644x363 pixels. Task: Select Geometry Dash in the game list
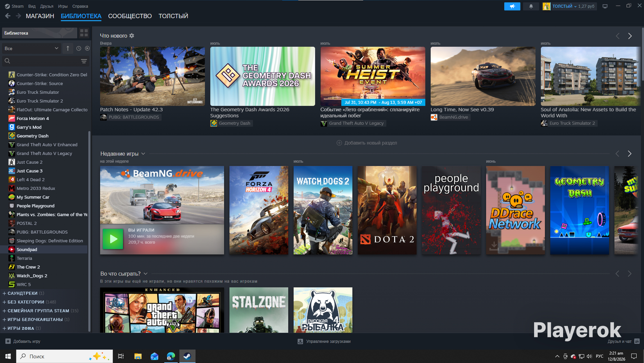32,136
